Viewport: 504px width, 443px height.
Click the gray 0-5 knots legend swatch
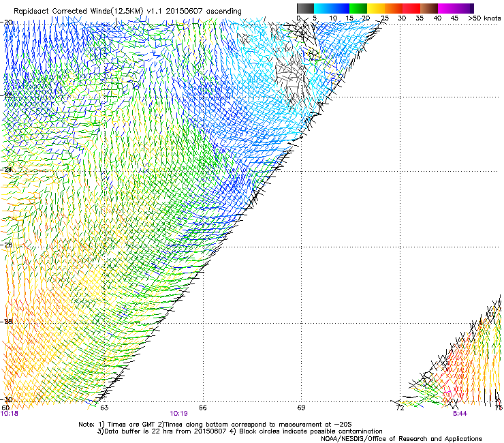pos(305,8)
